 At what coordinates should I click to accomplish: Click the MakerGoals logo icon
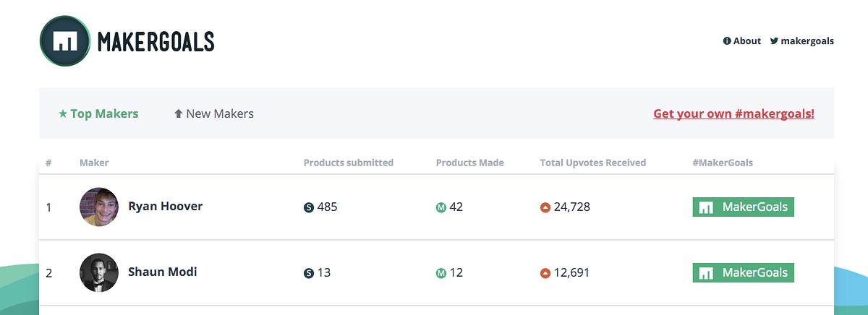[65, 41]
